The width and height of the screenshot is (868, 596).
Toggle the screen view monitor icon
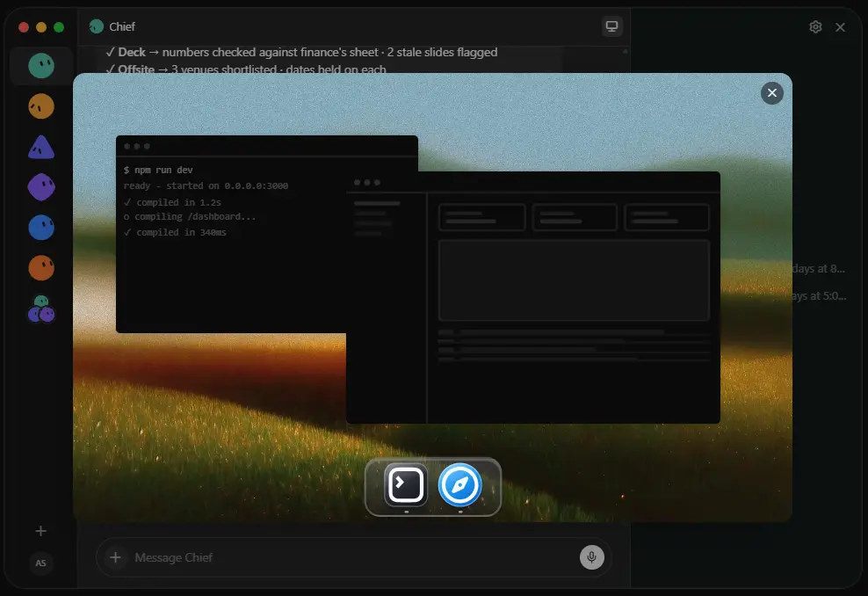click(x=611, y=26)
